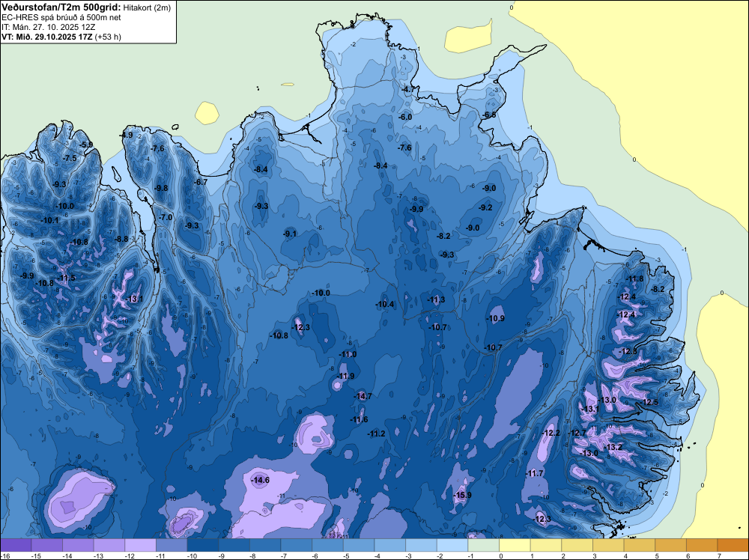Screen dimensions: 749x560
Task: Click the '-5.9' temperature value
Action: tap(86, 144)
